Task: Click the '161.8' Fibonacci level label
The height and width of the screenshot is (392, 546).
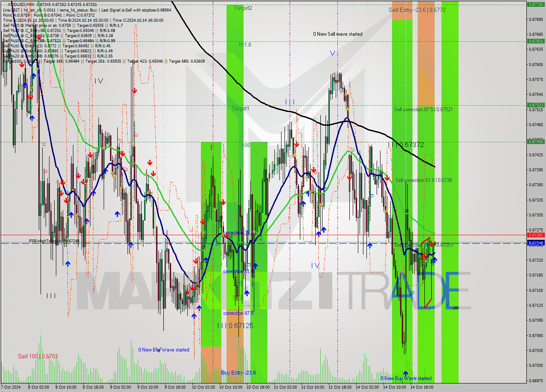Action: point(245,44)
